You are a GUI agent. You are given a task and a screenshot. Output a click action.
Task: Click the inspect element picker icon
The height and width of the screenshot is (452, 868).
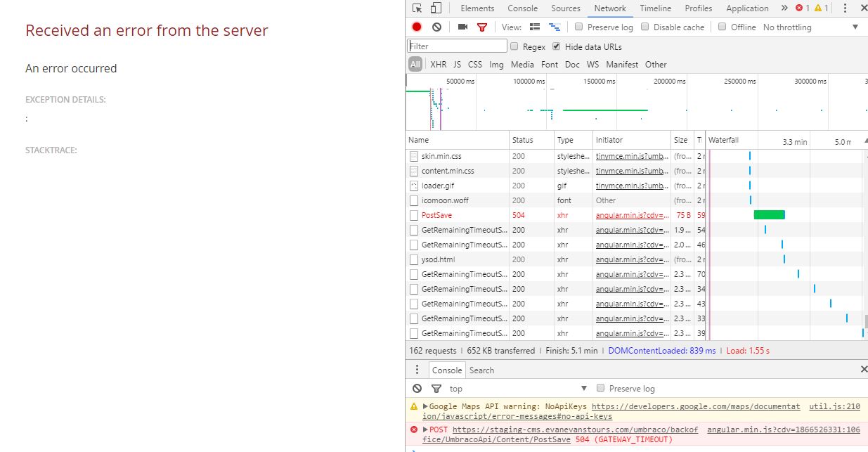point(417,8)
